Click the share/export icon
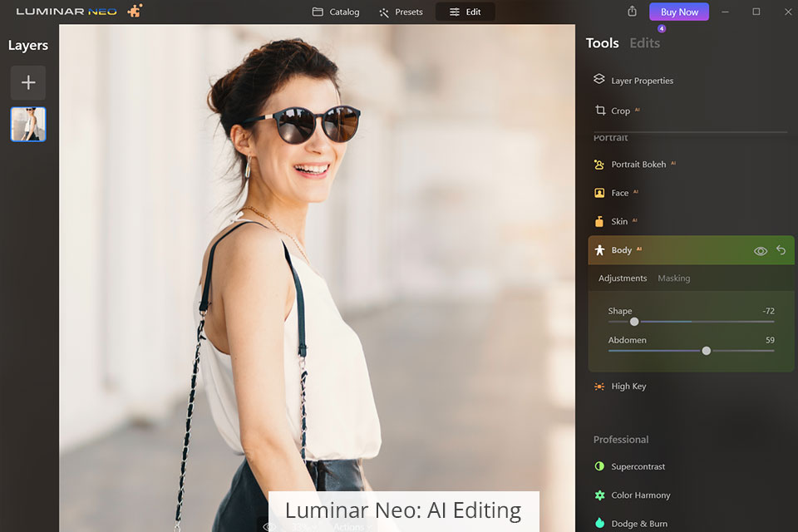 pyautogui.click(x=632, y=11)
